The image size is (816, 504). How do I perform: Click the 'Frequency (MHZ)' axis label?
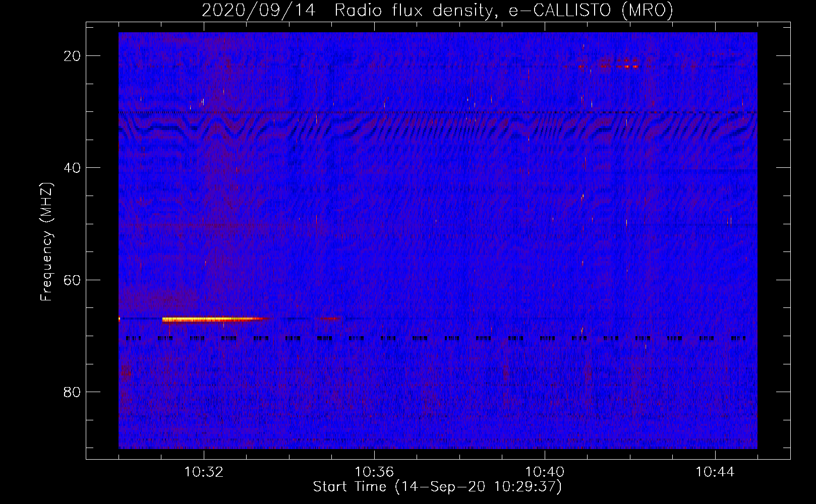(46, 242)
